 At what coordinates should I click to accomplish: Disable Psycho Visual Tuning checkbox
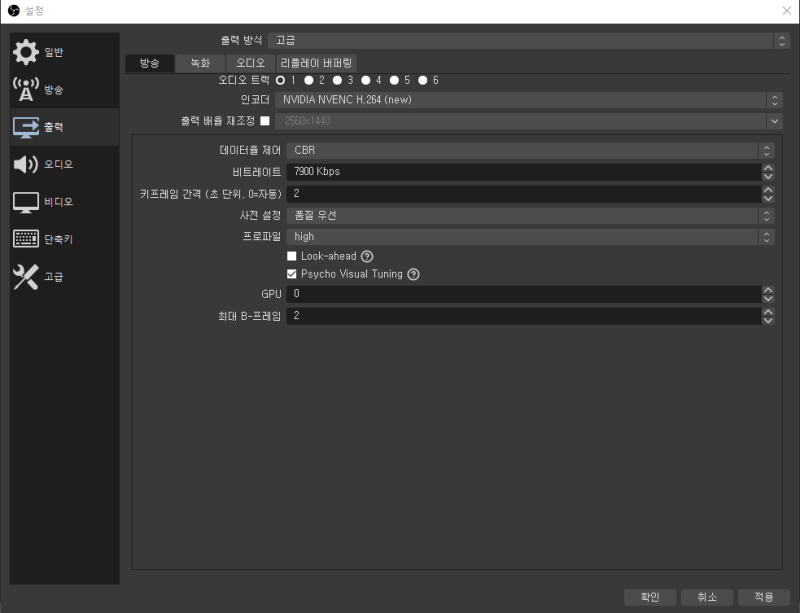292,274
